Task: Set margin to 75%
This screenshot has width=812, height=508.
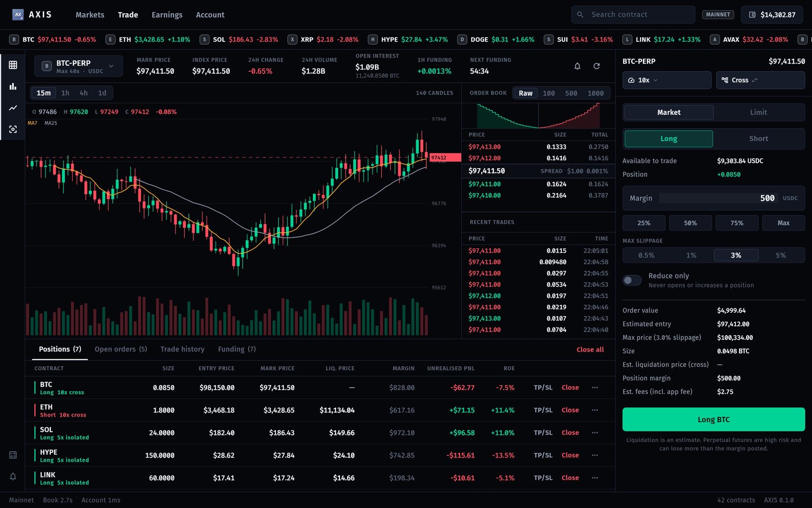Action: coord(737,223)
